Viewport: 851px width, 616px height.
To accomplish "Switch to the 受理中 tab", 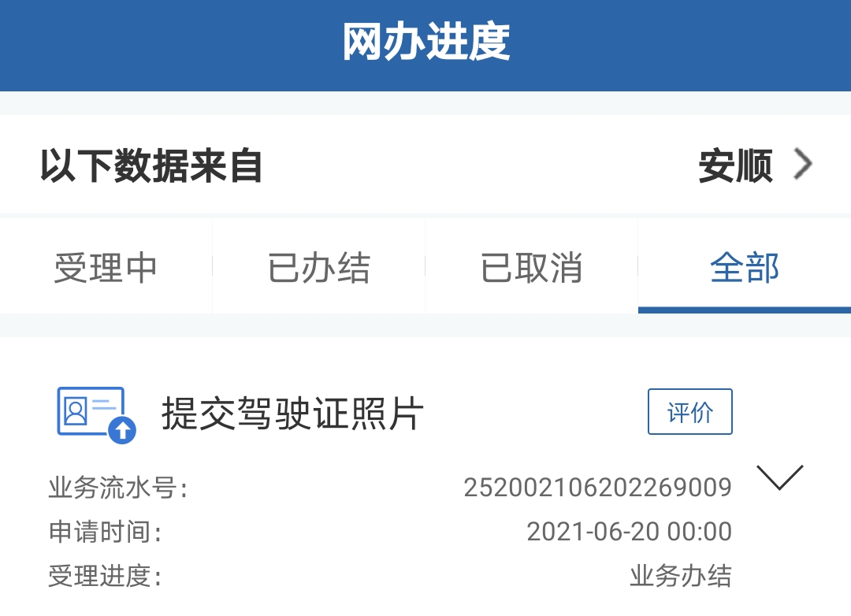I will [x=106, y=266].
